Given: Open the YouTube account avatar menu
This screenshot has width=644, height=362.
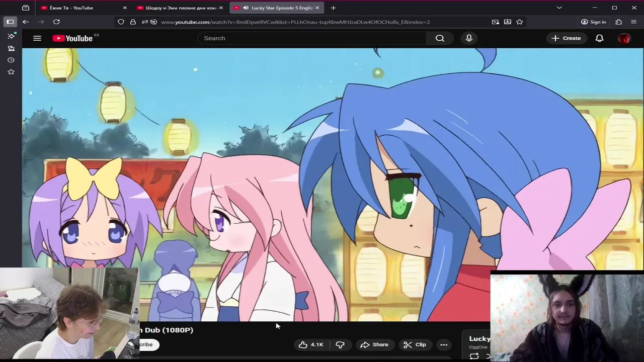Looking at the screenshot, I should 624,38.
